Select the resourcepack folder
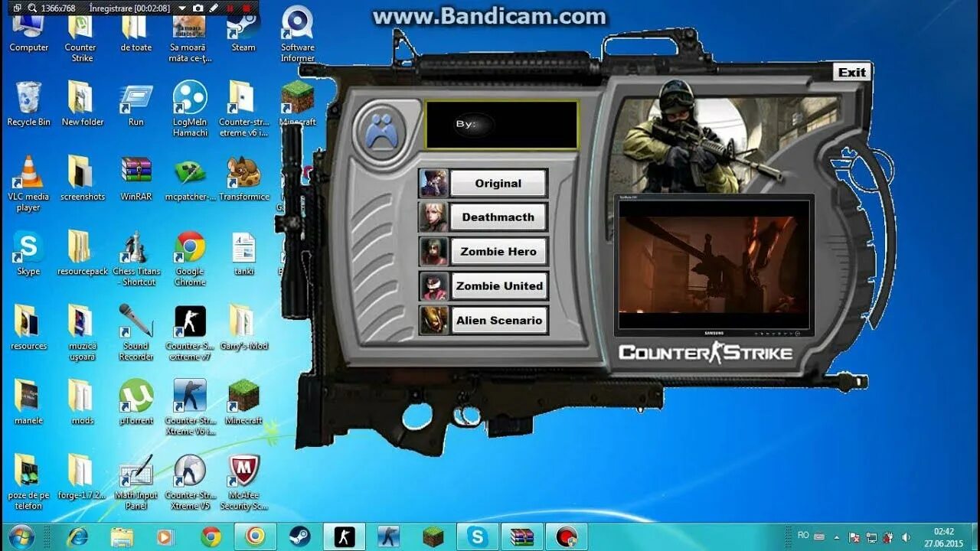980x551 pixels. tap(82, 253)
